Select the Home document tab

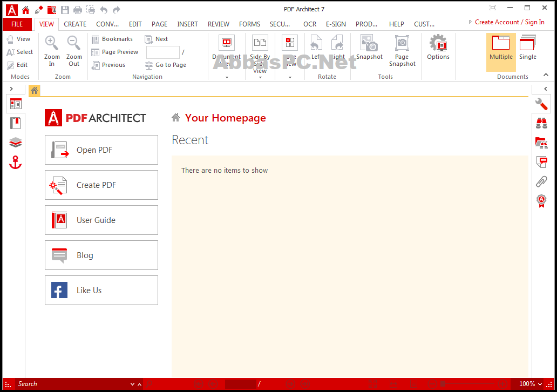(x=34, y=91)
